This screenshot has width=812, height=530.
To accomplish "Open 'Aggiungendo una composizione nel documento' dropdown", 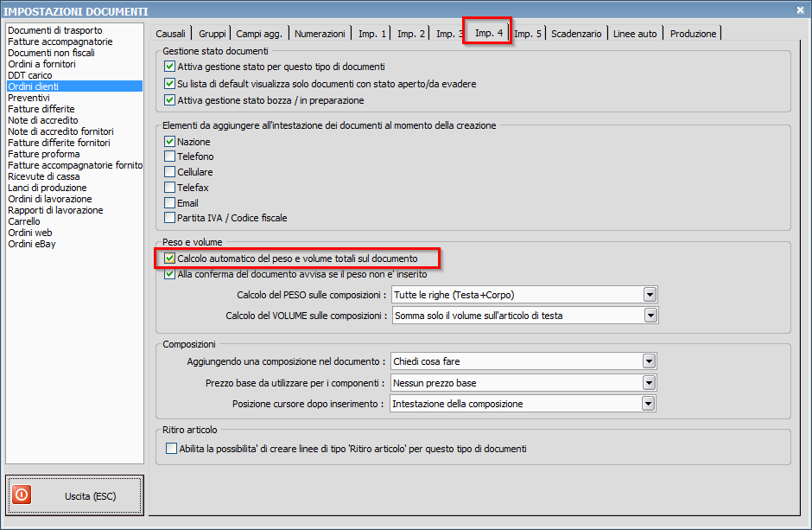I will click(649, 361).
